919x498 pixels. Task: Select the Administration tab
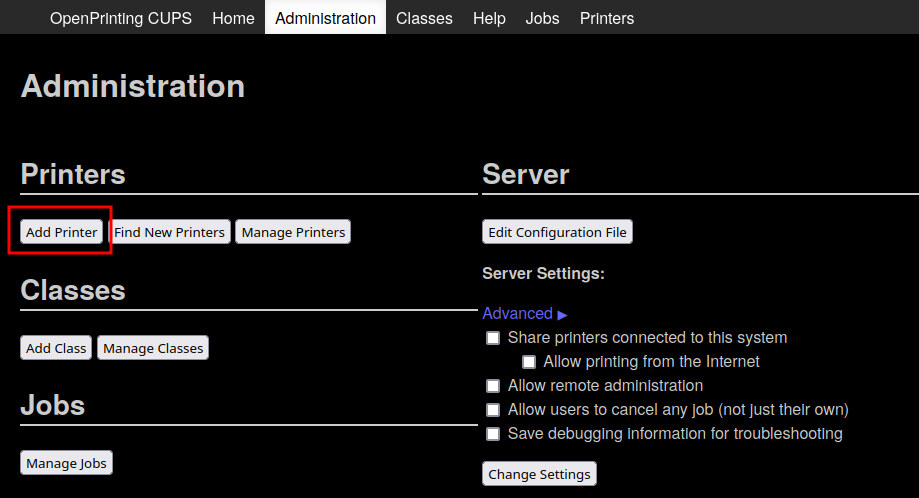(325, 18)
